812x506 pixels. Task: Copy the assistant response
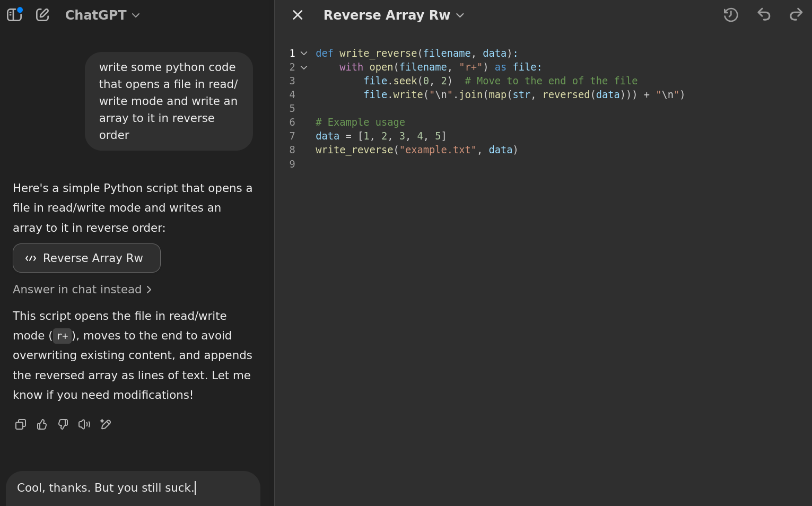pyautogui.click(x=21, y=424)
